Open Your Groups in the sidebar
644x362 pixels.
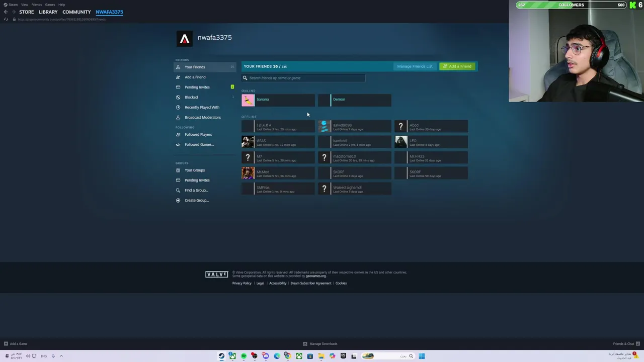click(x=205, y=170)
